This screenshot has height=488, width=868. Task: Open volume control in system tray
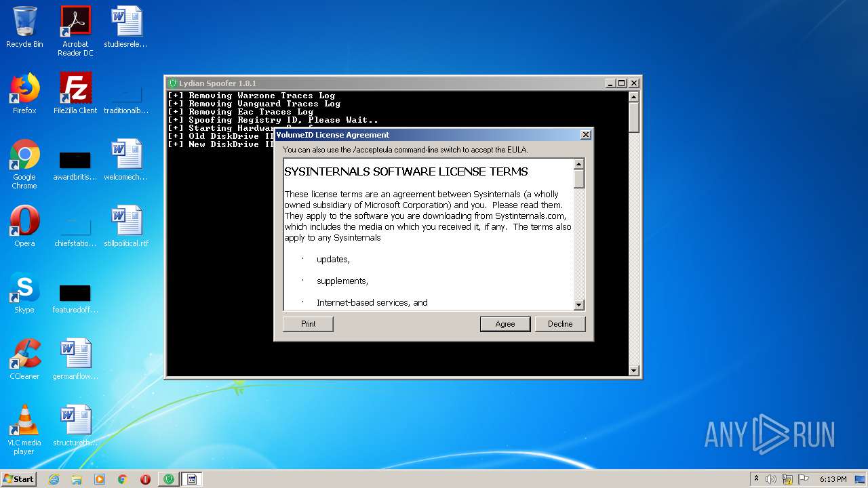pyautogui.click(x=771, y=479)
